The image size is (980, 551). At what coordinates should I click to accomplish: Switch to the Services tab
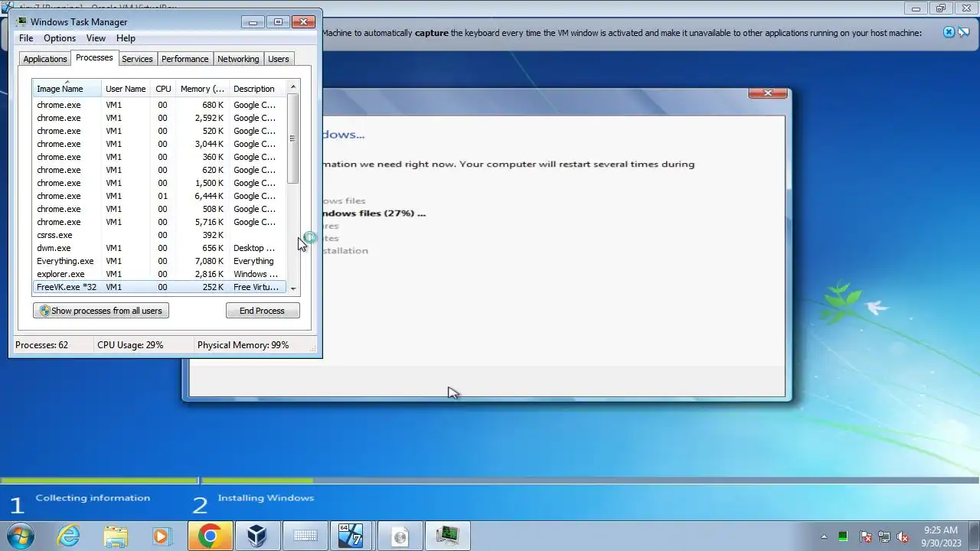coord(137,59)
